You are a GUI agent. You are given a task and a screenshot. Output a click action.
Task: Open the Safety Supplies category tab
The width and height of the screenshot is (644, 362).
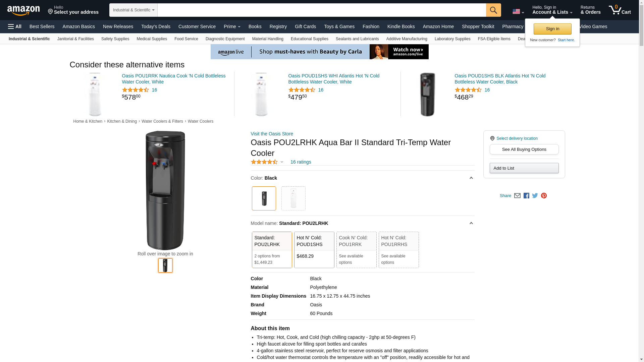pyautogui.click(x=115, y=39)
